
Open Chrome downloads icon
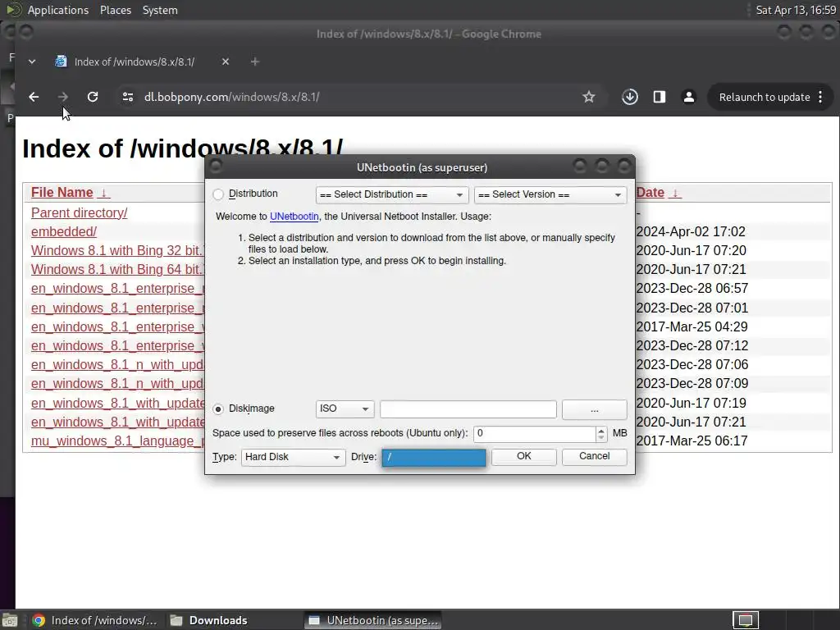630,97
